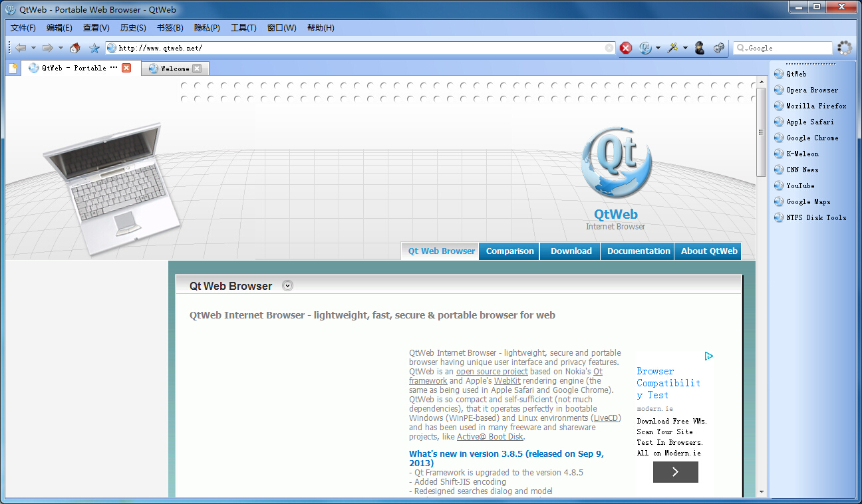862x504 pixels.
Task: Open the 隐私(P) menu
Action: (207, 28)
